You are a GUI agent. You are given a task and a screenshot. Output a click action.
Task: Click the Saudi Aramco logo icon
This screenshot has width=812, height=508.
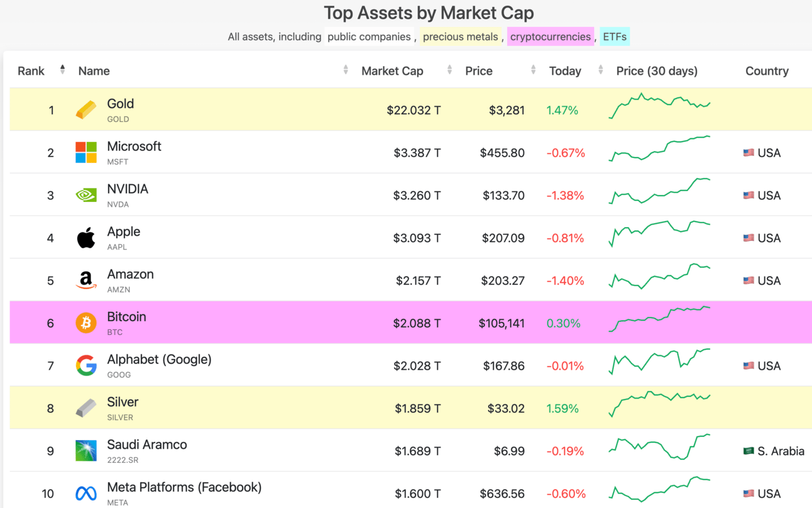pos(86,451)
